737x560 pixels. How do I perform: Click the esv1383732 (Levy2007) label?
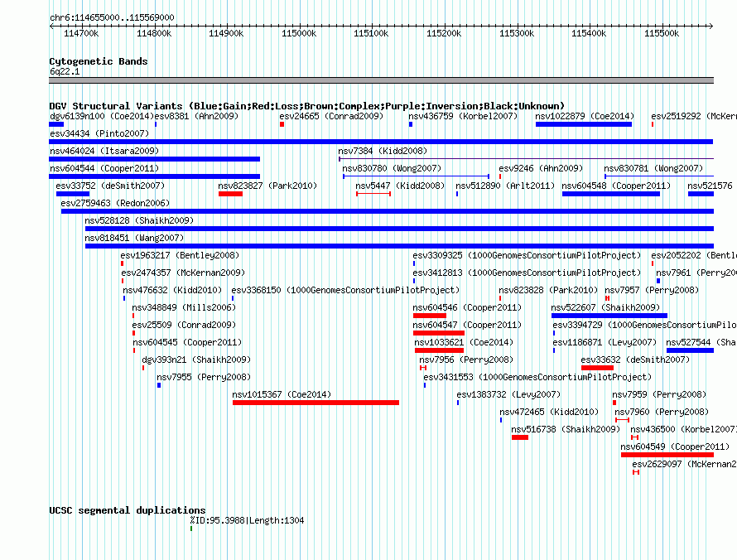508,394
